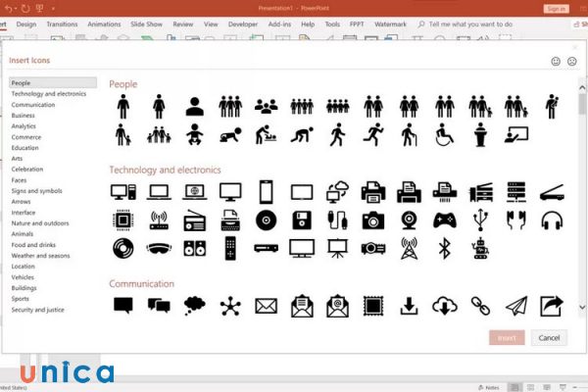The width and height of the screenshot is (588, 392).
Task: Switch to the Animations ribbon tab
Action: 105,23
